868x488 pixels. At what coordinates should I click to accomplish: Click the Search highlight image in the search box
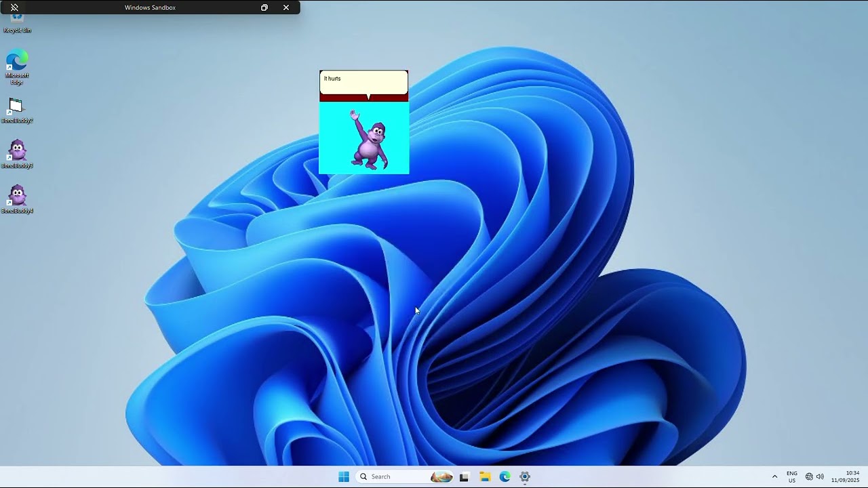click(x=441, y=476)
